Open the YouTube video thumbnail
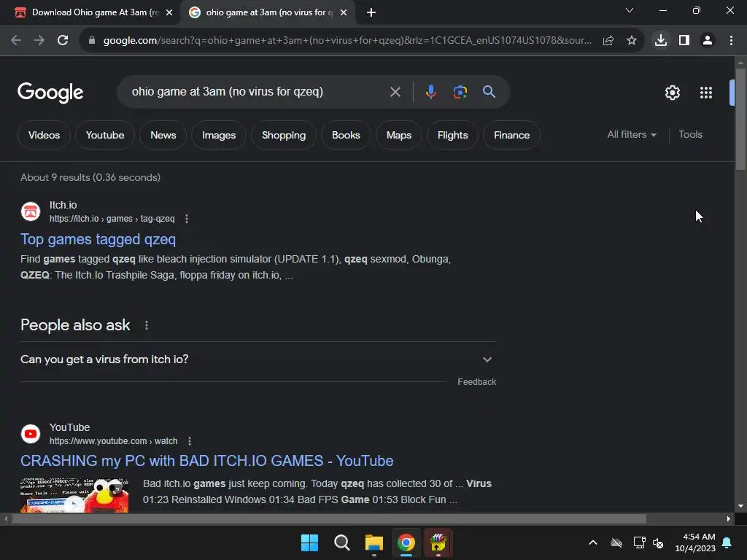 (x=74, y=495)
